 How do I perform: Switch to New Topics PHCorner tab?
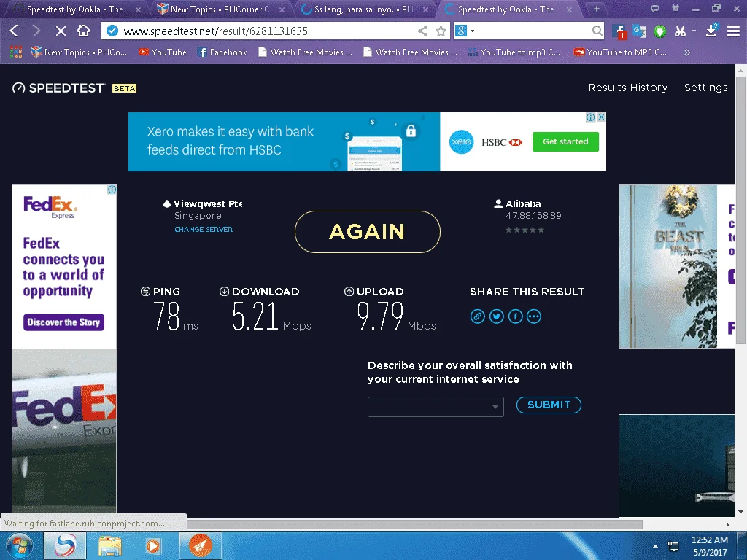[219, 9]
